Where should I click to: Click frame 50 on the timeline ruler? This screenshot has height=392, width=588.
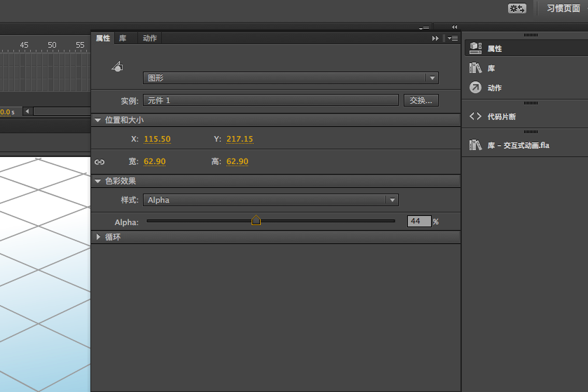[x=52, y=45]
